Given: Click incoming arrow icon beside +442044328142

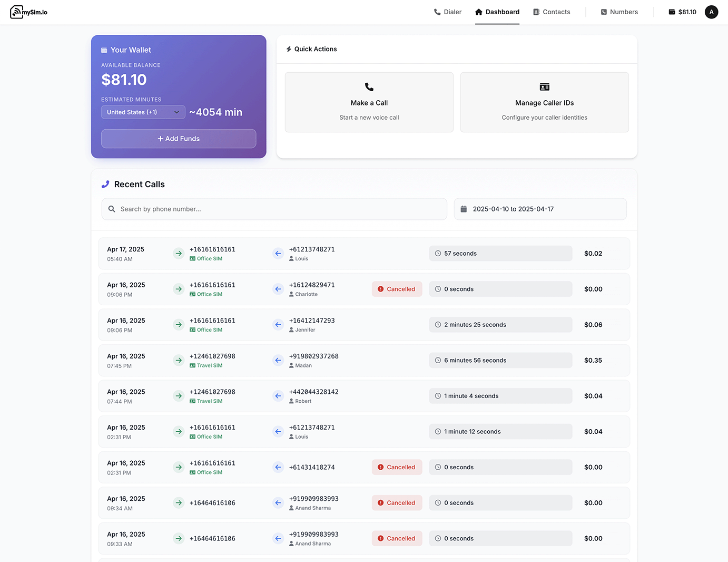Looking at the screenshot, I should coord(278,396).
